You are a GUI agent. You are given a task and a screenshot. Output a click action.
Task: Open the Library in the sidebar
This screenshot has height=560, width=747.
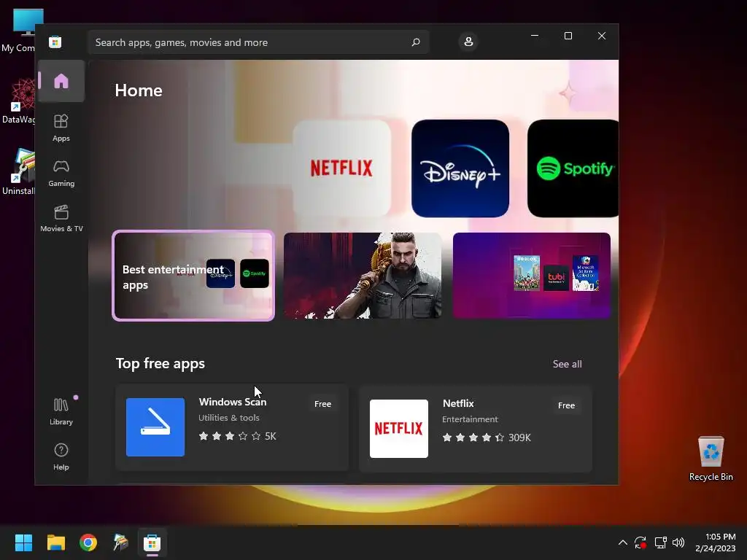[x=61, y=411]
